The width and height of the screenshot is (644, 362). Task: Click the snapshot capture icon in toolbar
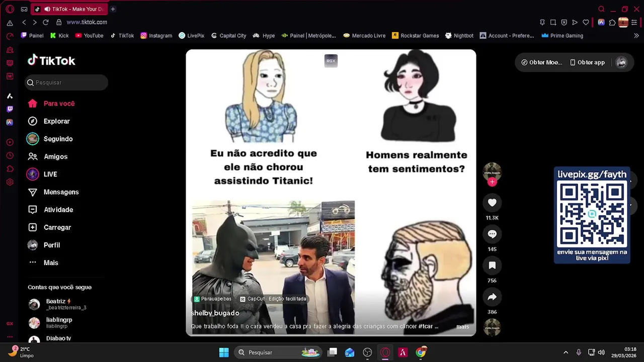(553, 22)
